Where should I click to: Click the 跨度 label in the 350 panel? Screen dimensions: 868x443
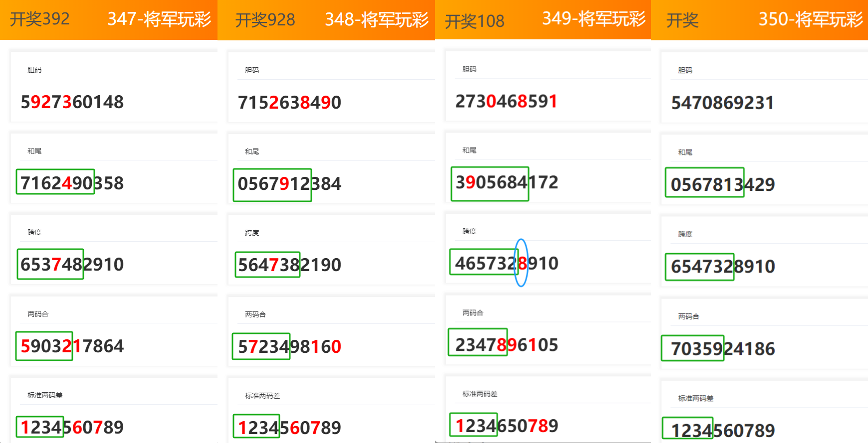[x=685, y=234]
